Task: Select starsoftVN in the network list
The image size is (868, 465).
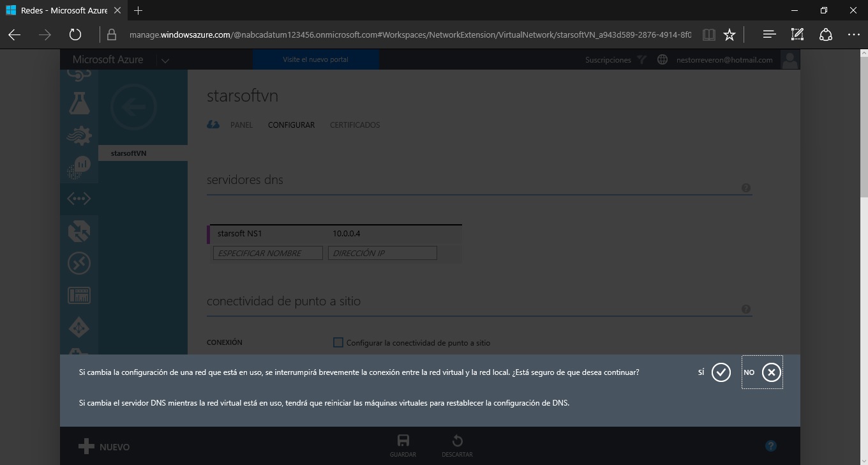Action: point(128,153)
